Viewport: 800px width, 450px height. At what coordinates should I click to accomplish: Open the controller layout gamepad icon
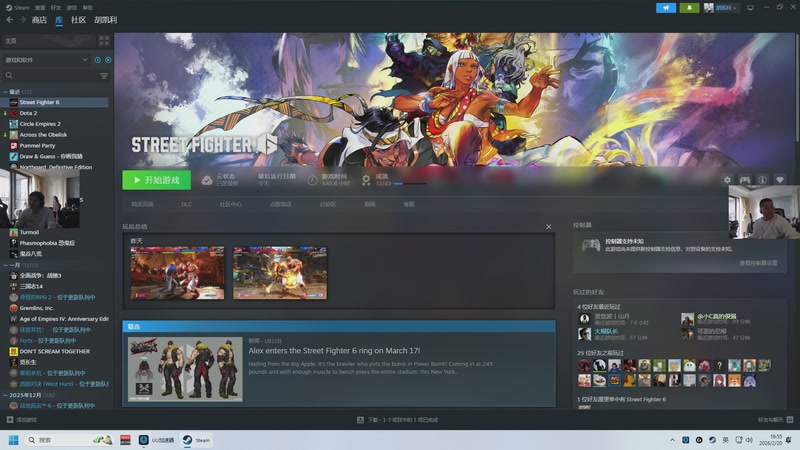point(745,180)
